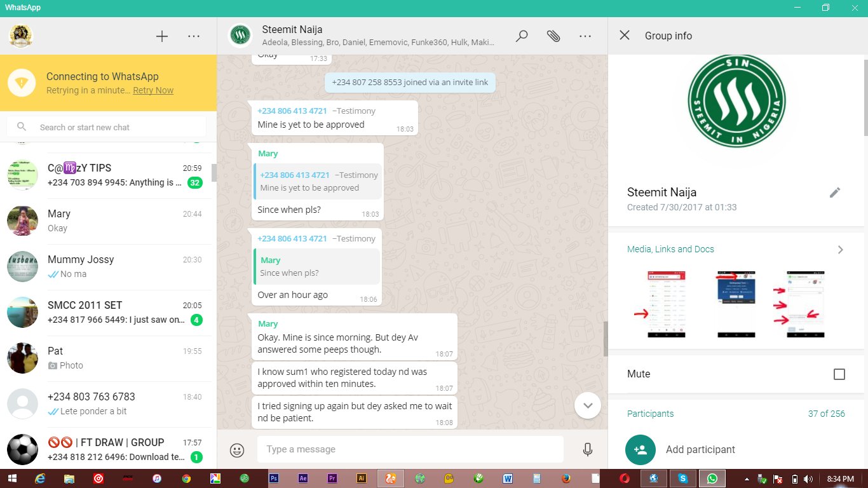The image size is (868, 488).
Task: Open the chat options three-dot menu
Action: [x=585, y=36]
